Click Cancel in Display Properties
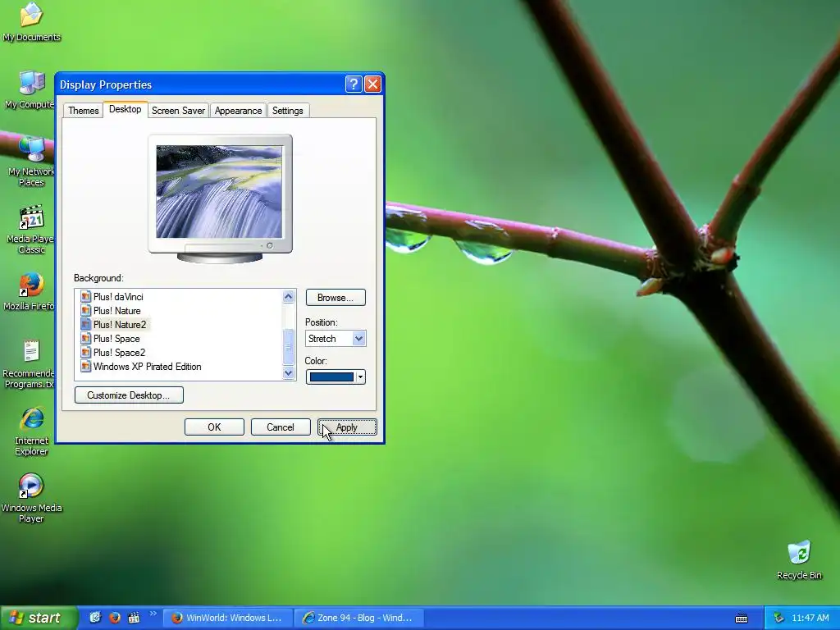 [x=281, y=427]
